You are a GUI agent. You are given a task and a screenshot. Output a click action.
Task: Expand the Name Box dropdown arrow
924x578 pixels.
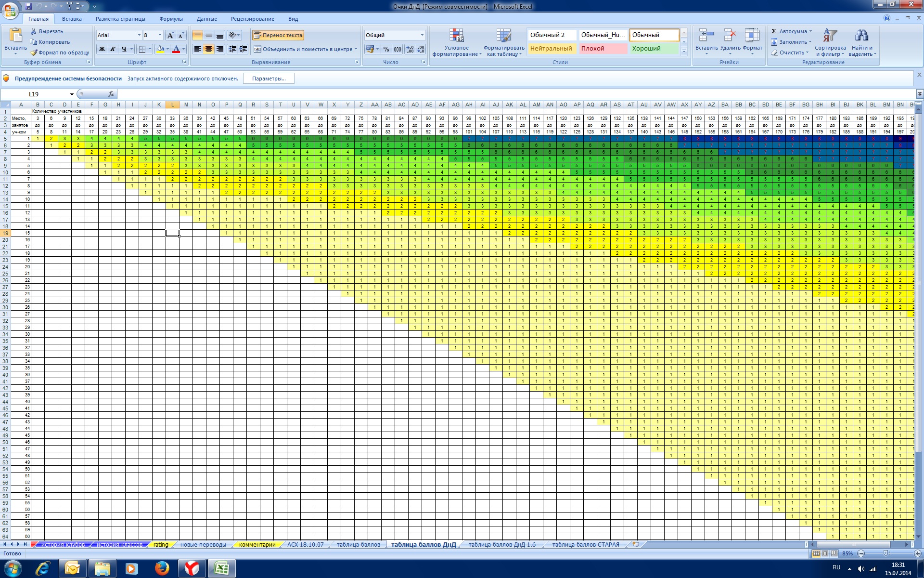pyautogui.click(x=72, y=94)
